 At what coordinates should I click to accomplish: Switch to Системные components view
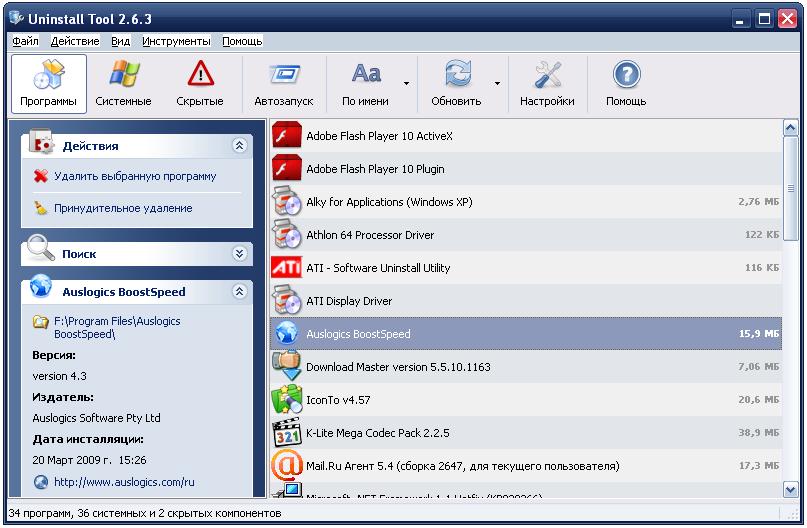pos(123,84)
